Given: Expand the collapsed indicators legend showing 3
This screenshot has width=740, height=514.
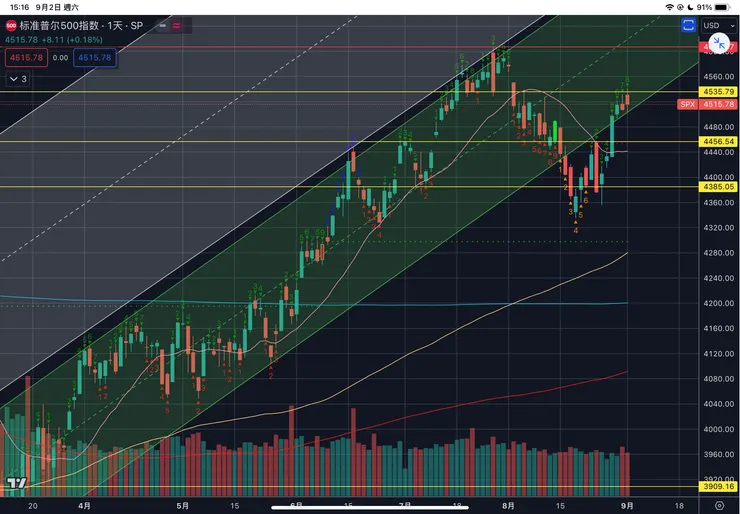Looking at the screenshot, I should [x=19, y=78].
